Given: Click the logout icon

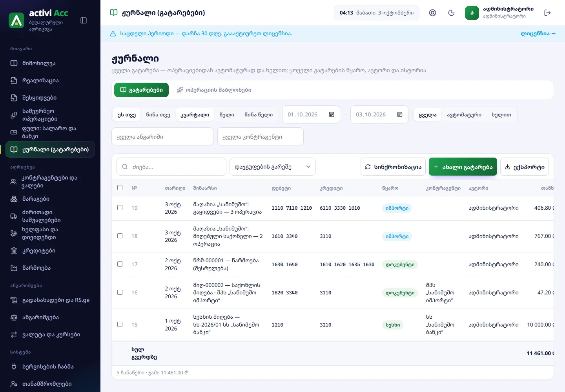Looking at the screenshot, I should tap(548, 13).
